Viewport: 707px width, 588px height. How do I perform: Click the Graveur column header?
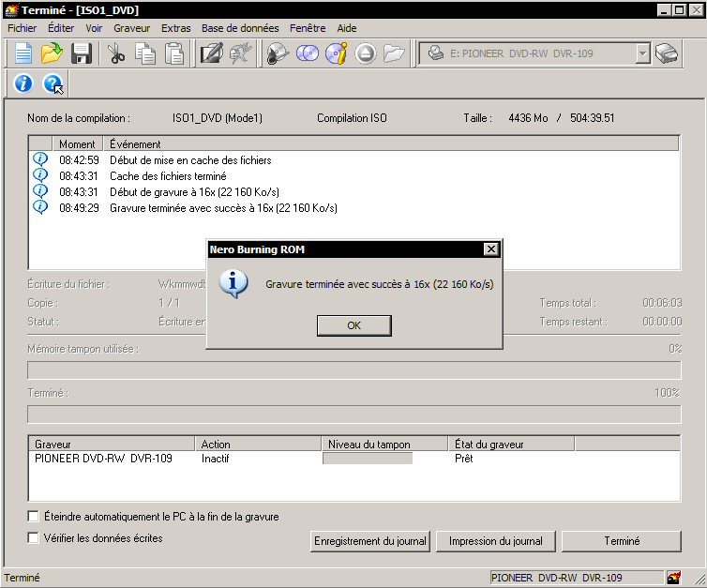[112, 444]
